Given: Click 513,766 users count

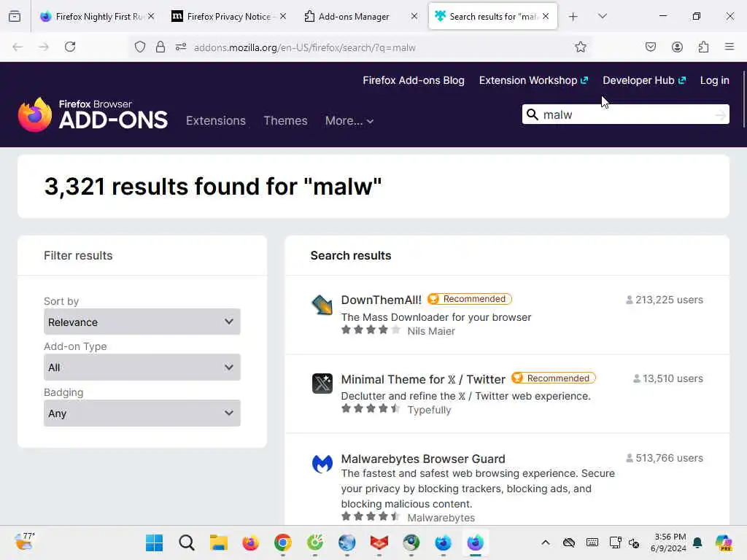Looking at the screenshot, I should coord(664,458).
